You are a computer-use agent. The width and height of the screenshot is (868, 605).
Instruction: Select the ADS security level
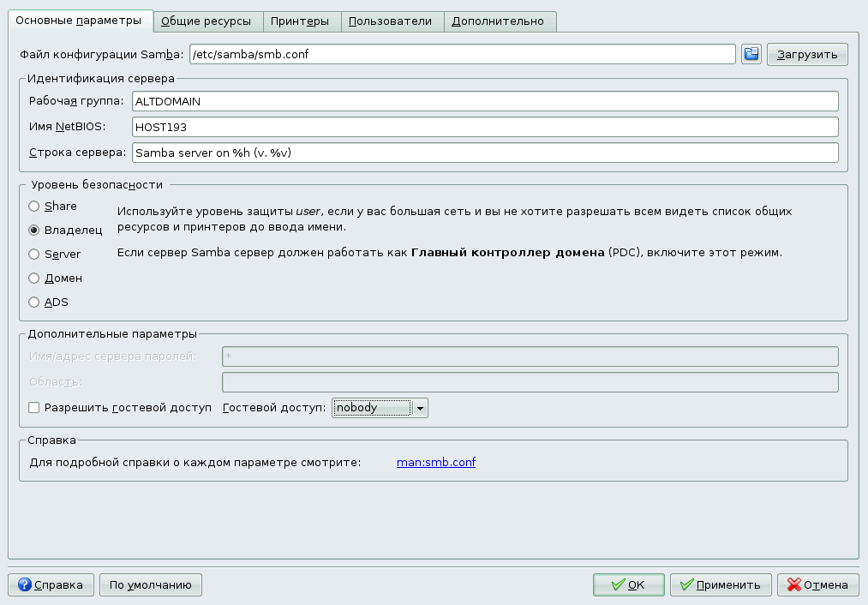33,302
